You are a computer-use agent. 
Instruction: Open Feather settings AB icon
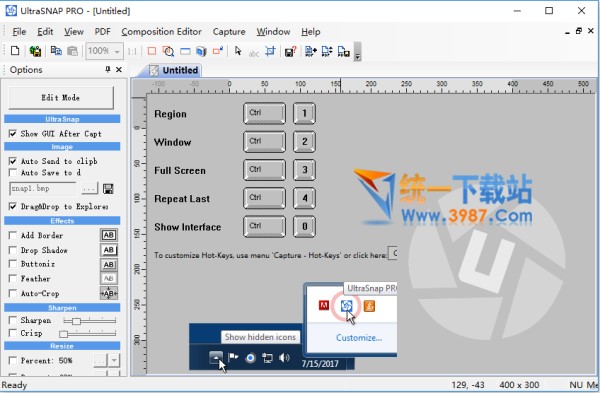tap(109, 278)
